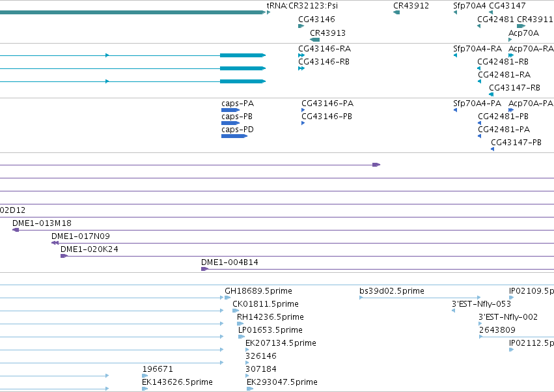Select the CG43146-RB transcript glyph
Image resolution: width=554 pixels, height=392 pixels.
tap(301, 68)
